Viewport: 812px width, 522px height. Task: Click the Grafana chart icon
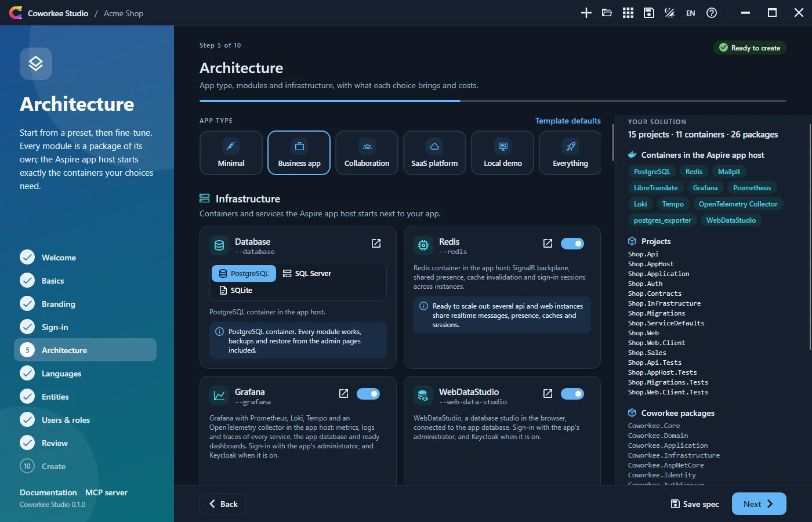pos(219,396)
